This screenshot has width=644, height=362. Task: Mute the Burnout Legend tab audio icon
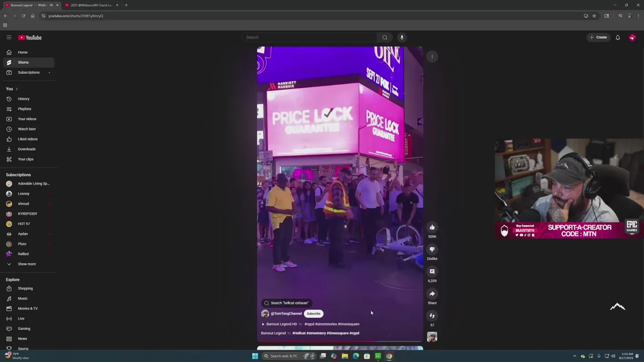pos(51,5)
